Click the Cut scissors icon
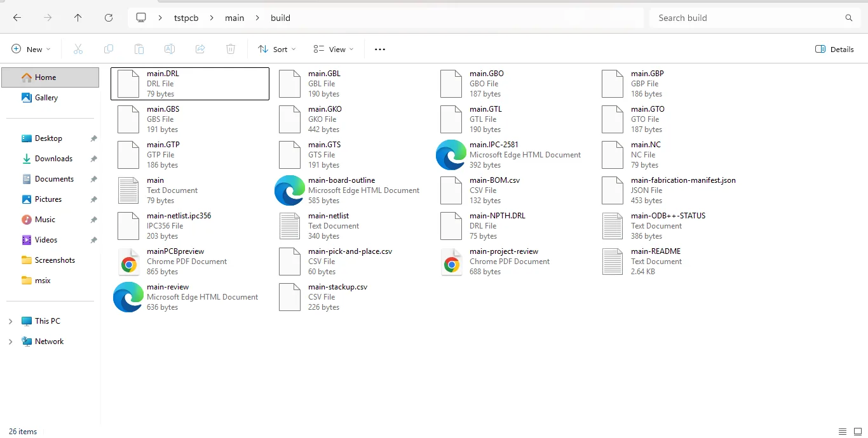The image size is (868, 438). pyautogui.click(x=78, y=49)
